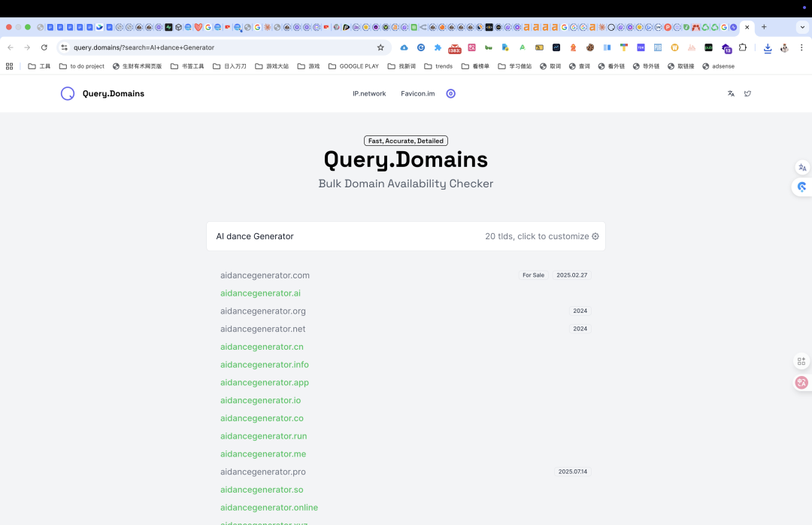Open the IP.network nav link
The width and height of the screenshot is (812, 525).
point(369,94)
